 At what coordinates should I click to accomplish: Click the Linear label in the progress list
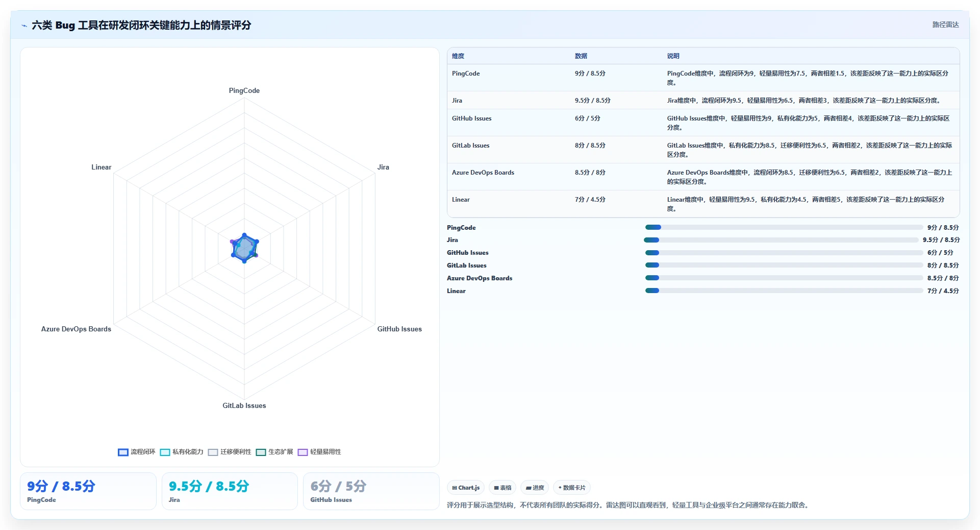[456, 291]
